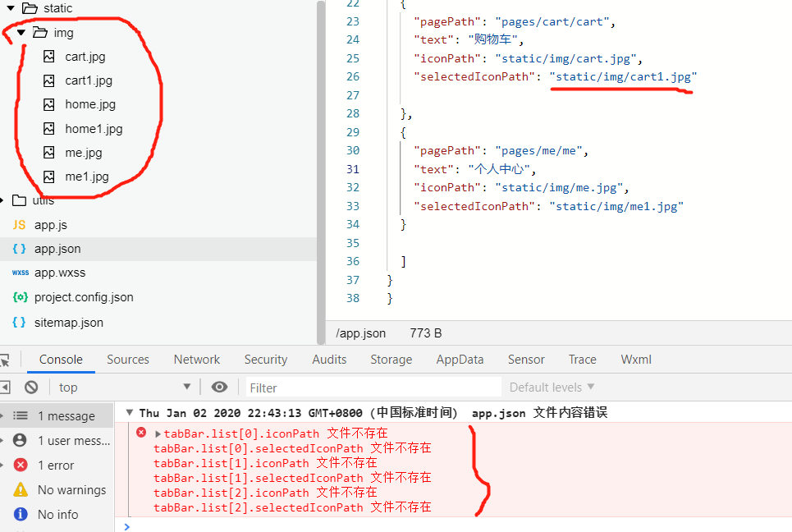Switch to the Storage tab

pos(391,360)
